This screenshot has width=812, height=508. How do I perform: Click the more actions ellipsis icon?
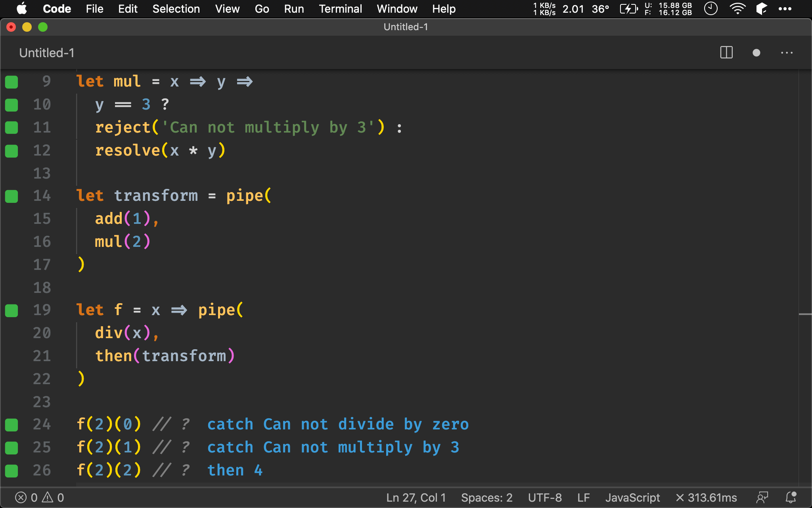click(x=787, y=52)
